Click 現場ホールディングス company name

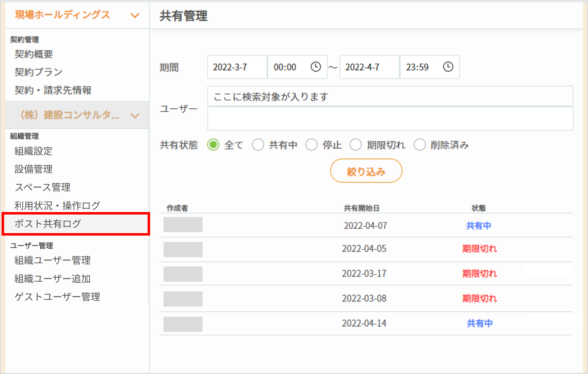coord(62,15)
